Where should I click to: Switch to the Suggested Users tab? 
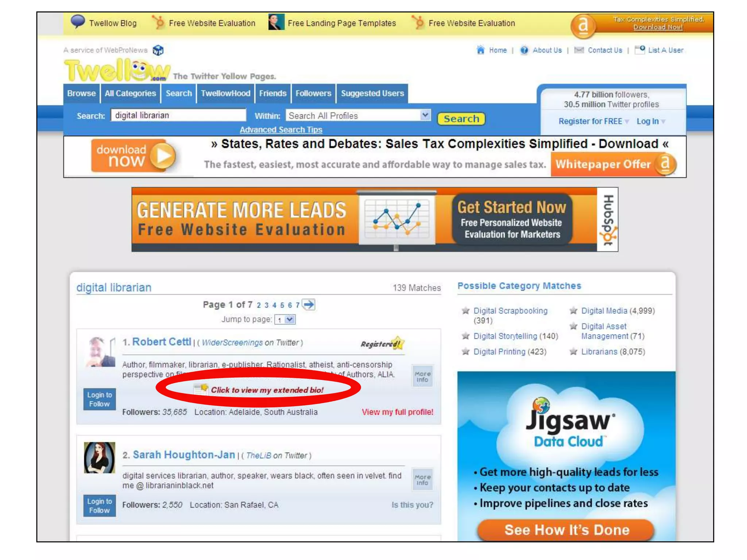click(x=372, y=93)
